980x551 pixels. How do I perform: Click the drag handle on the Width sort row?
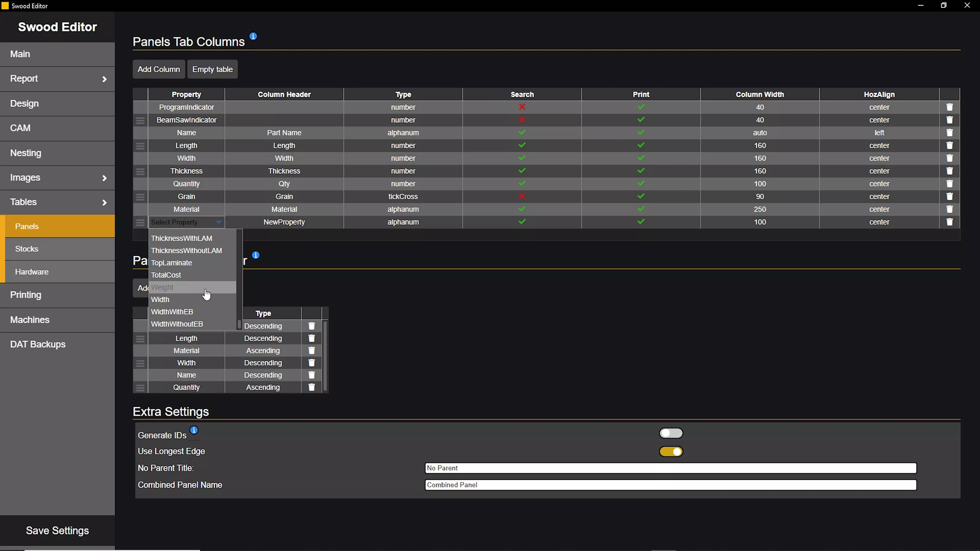[140, 363]
